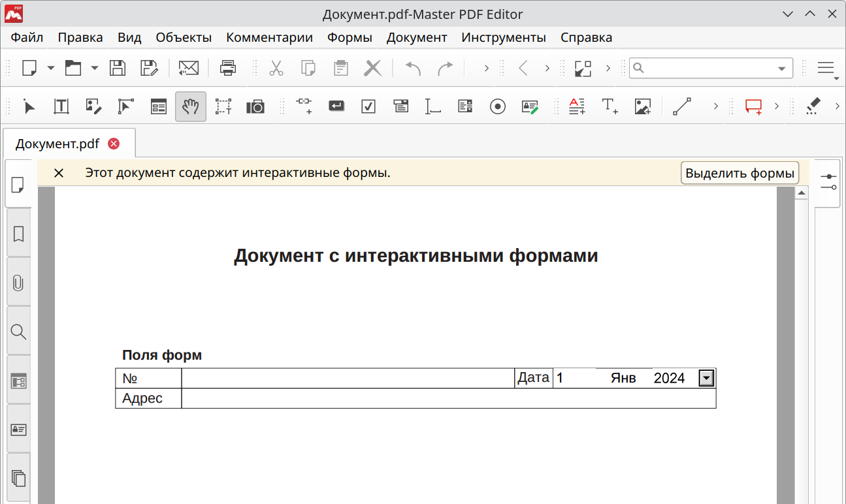Open the Файл menu
846x504 pixels.
[x=27, y=37]
